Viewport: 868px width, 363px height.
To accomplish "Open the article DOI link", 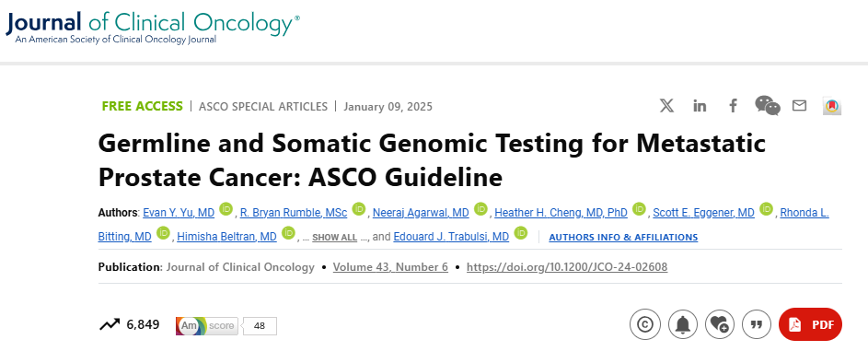I will click(x=567, y=267).
